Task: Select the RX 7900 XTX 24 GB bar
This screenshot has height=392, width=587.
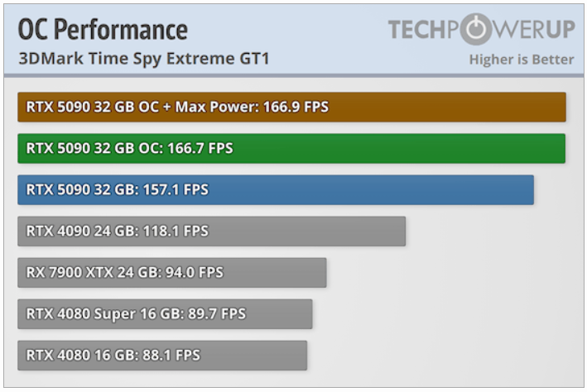Action: pos(172,273)
